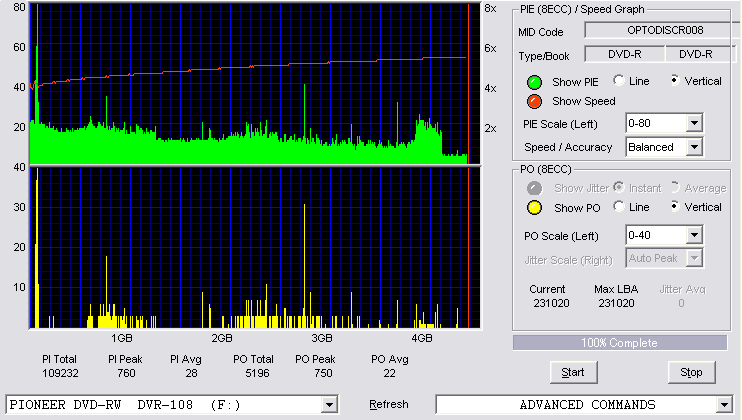The width and height of the screenshot is (742, 420).
Task: Select the Jitter Instant radio button
Action: (x=618, y=187)
